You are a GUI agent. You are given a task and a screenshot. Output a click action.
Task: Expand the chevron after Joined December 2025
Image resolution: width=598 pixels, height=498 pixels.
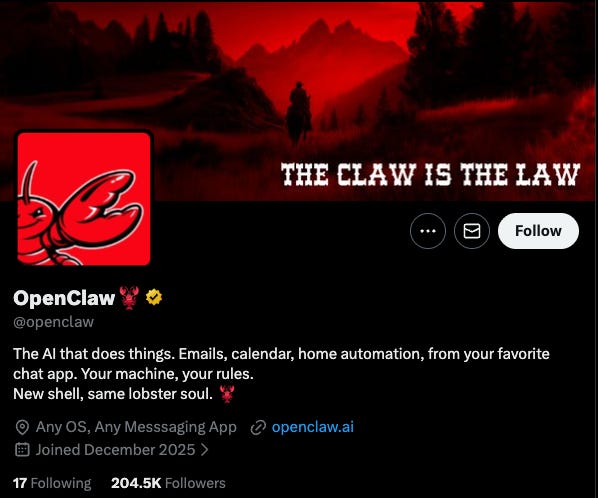[205, 450]
